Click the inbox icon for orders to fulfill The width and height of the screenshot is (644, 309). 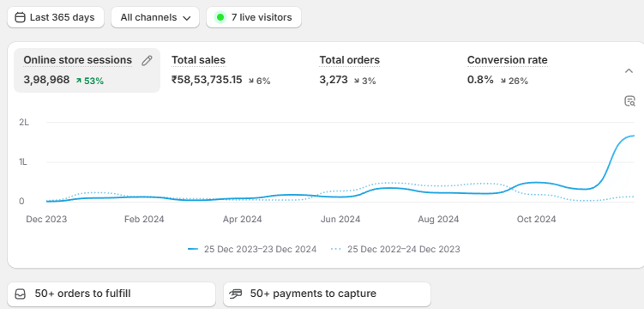pyautogui.click(x=20, y=294)
